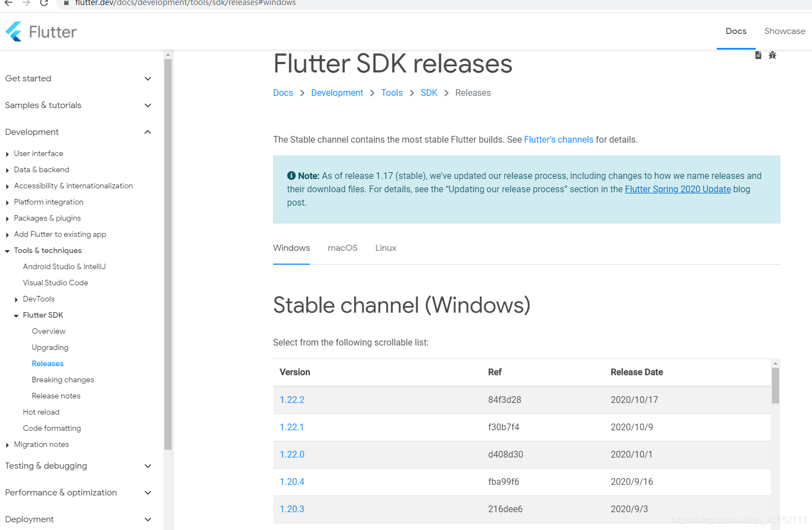Click the Ref column header

coord(495,372)
